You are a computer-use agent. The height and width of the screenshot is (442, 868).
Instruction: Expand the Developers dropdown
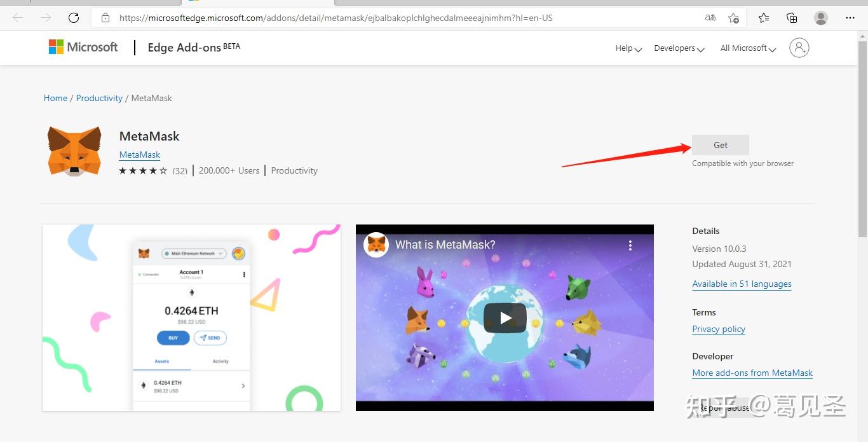679,48
